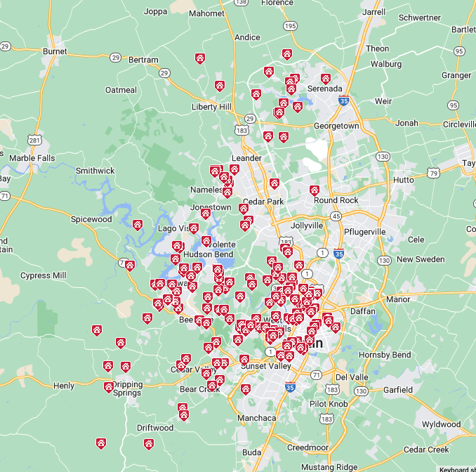This screenshot has width=476, height=472.
Task: Select the home marker above Liberty Hill
Action: point(220,86)
